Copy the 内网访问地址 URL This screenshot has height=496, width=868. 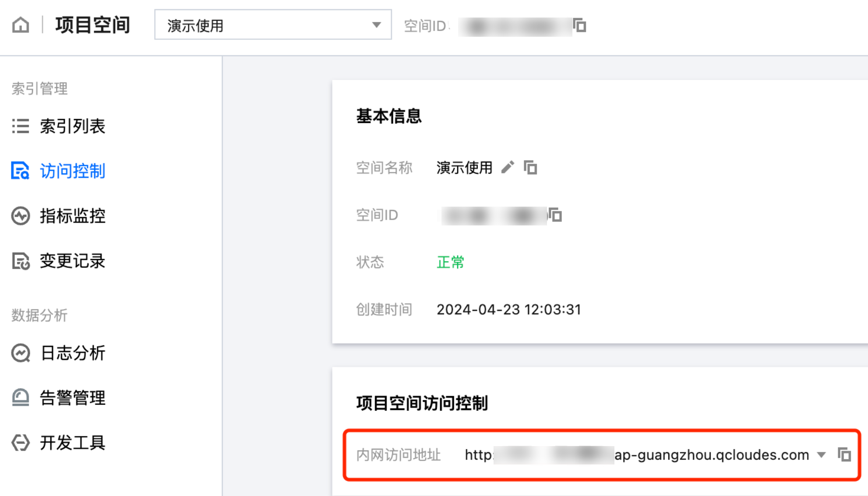844,454
